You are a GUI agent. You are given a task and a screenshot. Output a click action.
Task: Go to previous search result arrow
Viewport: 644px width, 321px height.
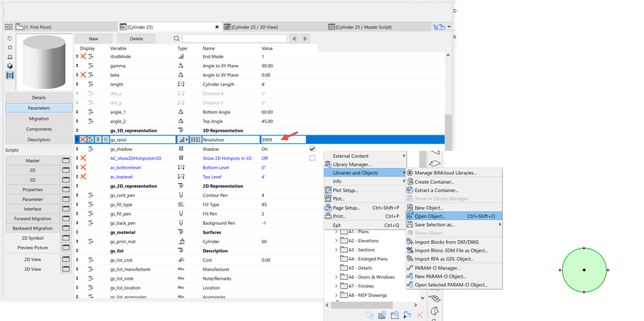pyautogui.click(x=294, y=39)
